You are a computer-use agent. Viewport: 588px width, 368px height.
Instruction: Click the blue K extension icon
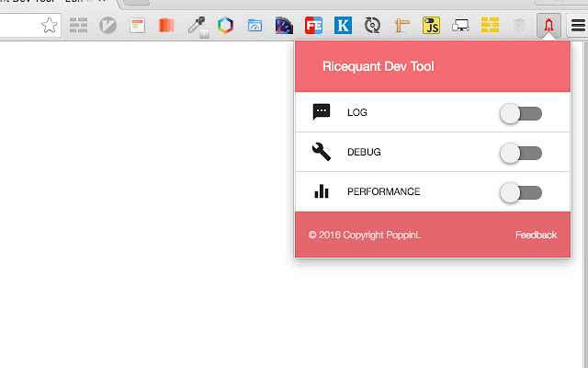pos(343,26)
